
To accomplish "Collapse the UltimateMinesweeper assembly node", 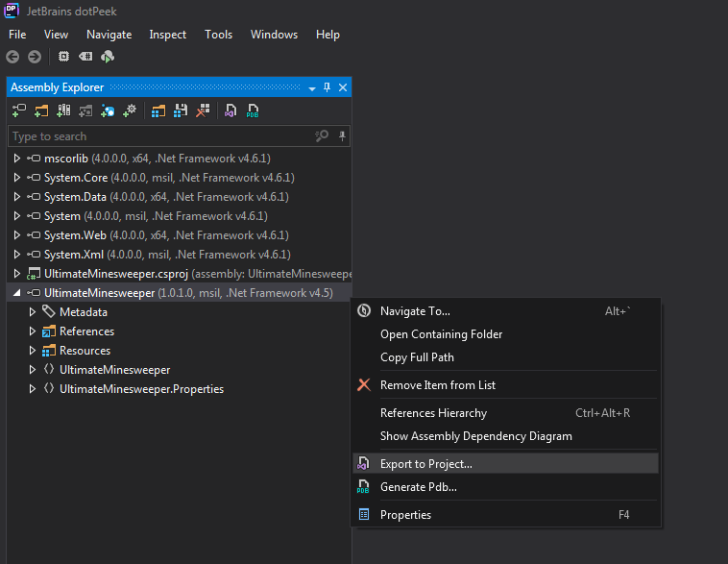I will pos(17,293).
